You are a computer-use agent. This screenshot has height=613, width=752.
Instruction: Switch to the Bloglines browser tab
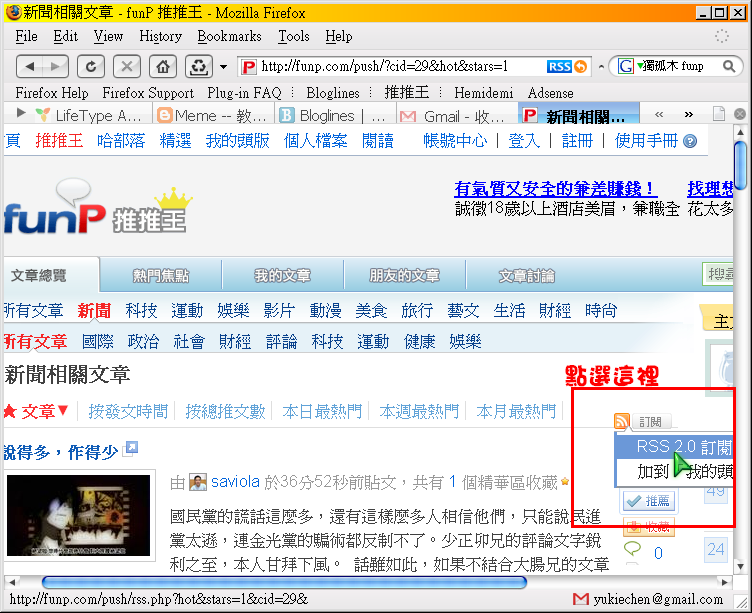point(334,115)
